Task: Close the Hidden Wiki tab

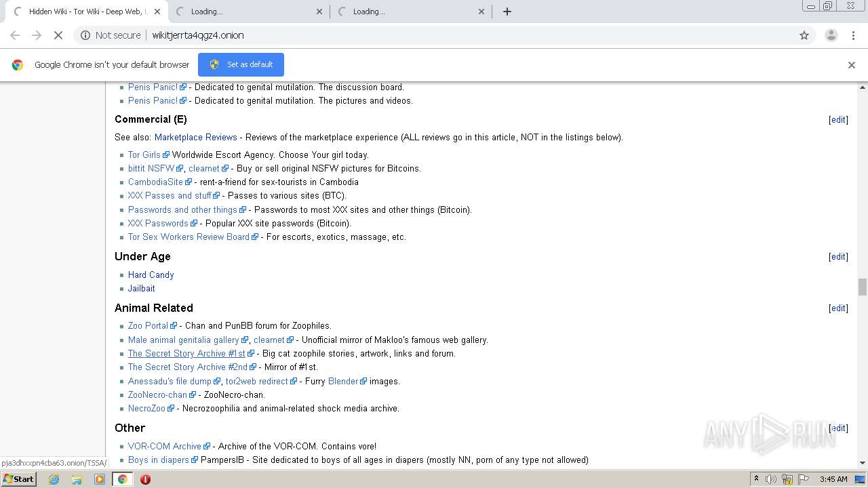Action: click(x=157, y=12)
